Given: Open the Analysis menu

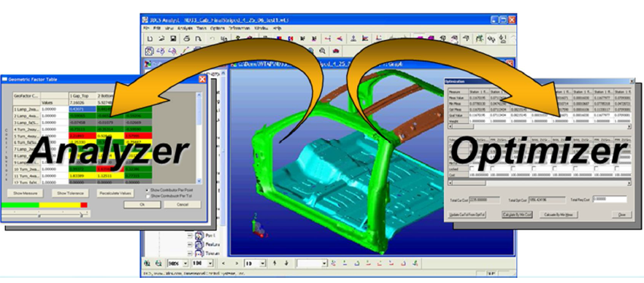Looking at the screenshot, I should click(185, 28).
